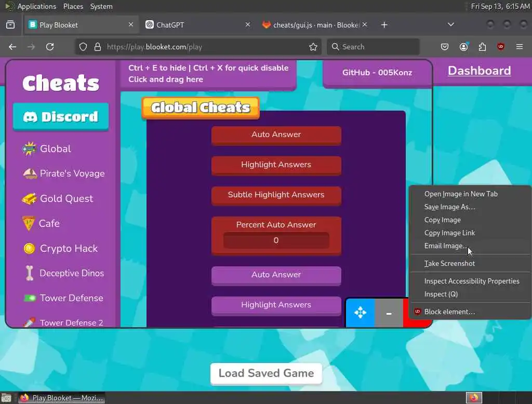Screen dimensions: 532x404
Task: Click the forward navigation arrow
Action: click(x=31, y=47)
